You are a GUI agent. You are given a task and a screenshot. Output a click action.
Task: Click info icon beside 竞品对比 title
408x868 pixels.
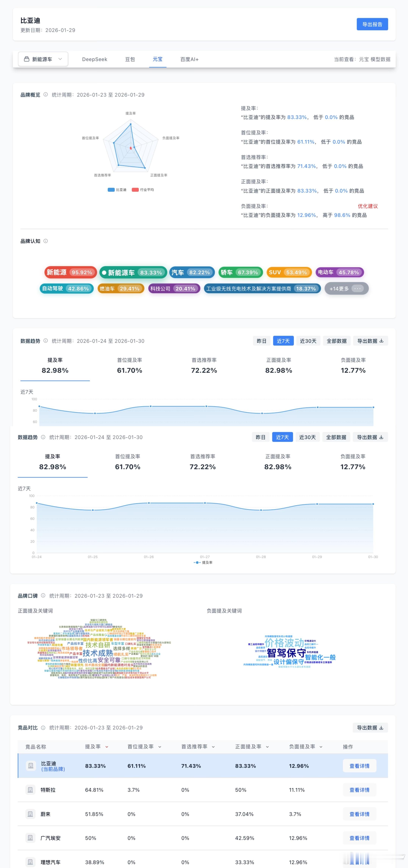(x=43, y=727)
